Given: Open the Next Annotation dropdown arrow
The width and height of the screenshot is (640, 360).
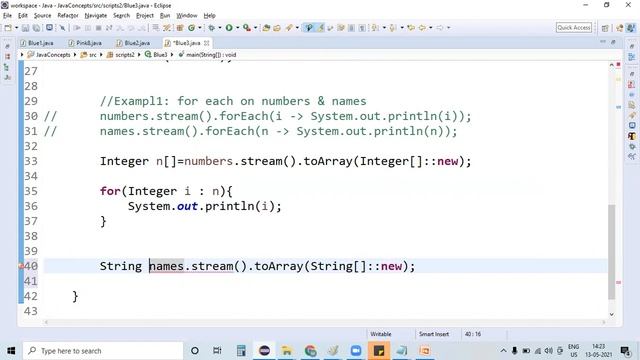Looking at the screenshot, I should (x=384, y=28).
